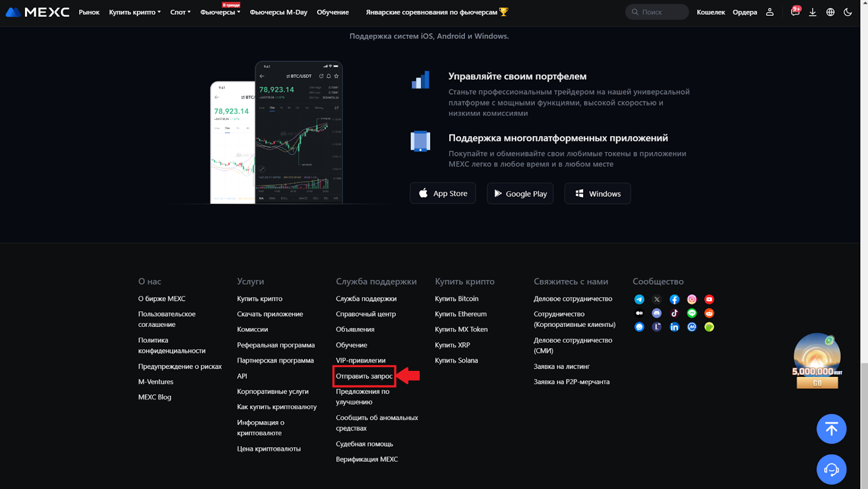Click the globe language icon
Image resolution: width=868 pixels, height=489 pixels.
(x=830, y=12)
